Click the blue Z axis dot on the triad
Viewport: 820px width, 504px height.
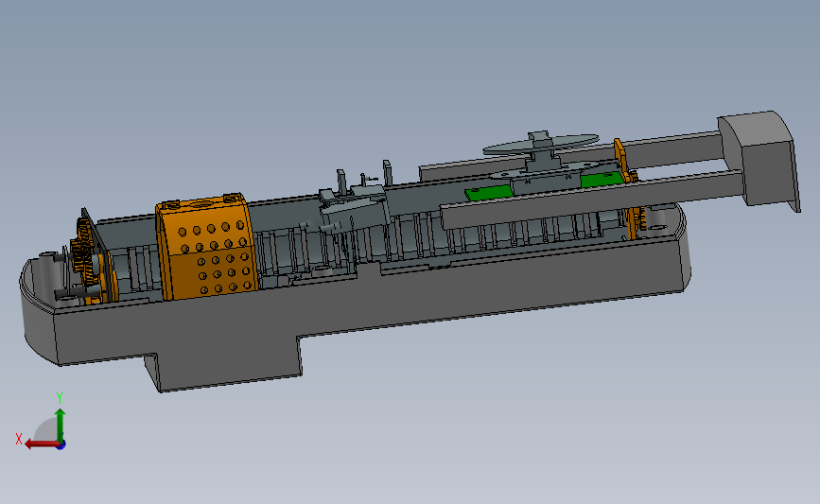coord(61,445)
